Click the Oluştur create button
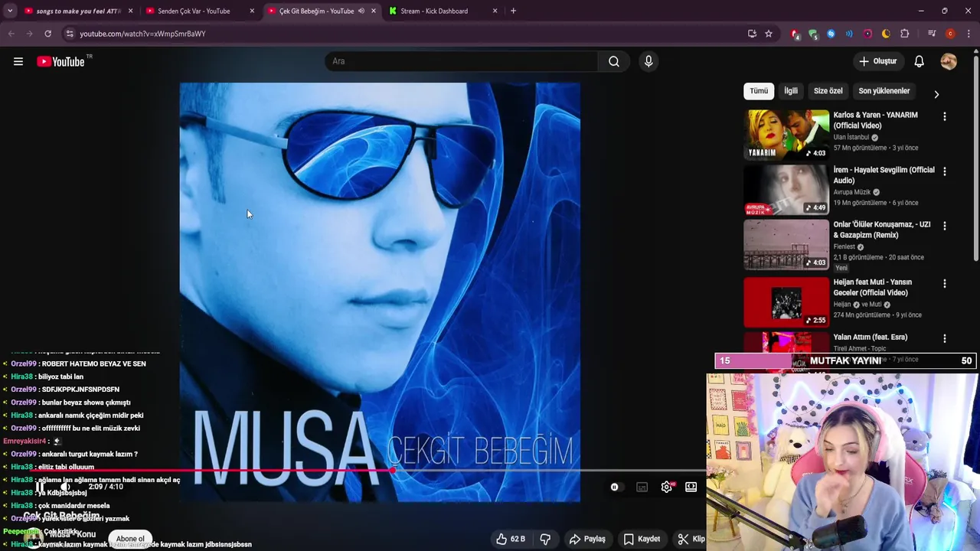The width and height of the screenshot is (980, 551). [x=877, y=61]
